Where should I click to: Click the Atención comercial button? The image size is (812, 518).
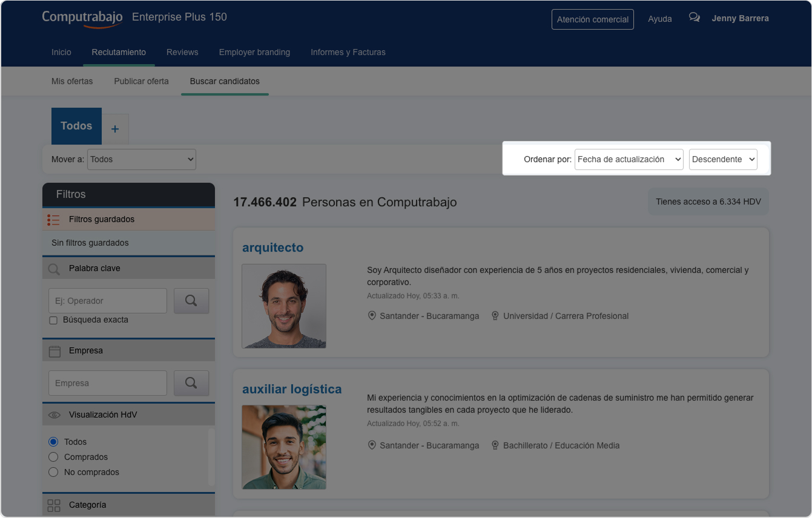[592, 19]
